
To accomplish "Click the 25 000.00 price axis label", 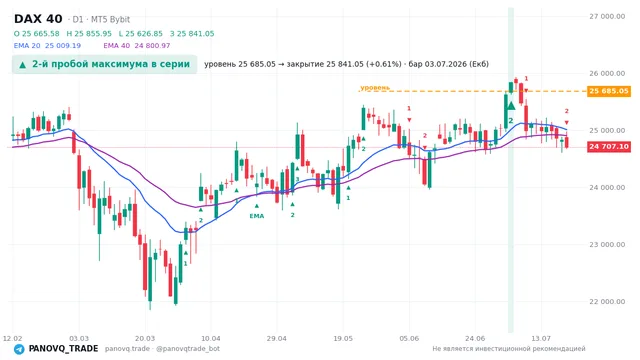I will point(607,131).
